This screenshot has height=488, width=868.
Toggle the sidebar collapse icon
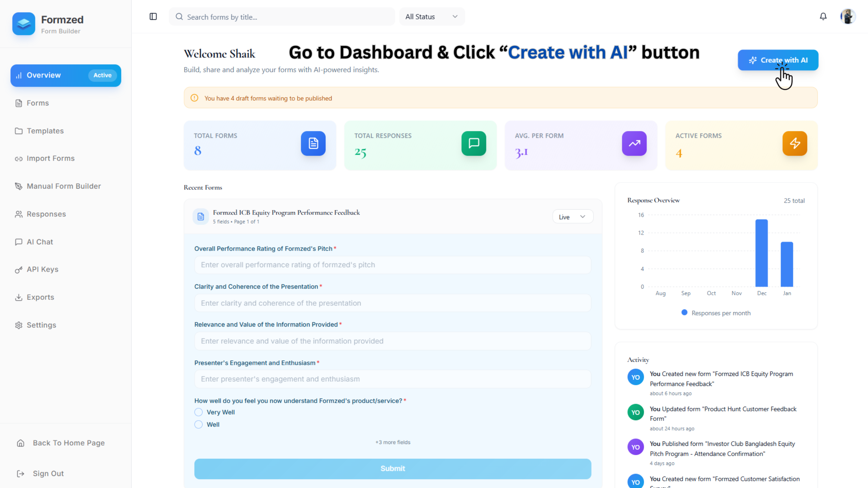point(153,17)
